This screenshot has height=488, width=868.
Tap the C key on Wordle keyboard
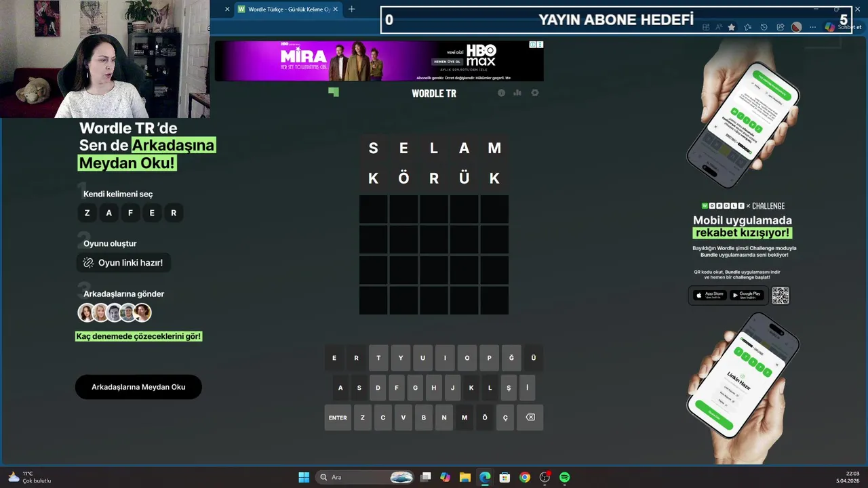[x=383, y=418]
